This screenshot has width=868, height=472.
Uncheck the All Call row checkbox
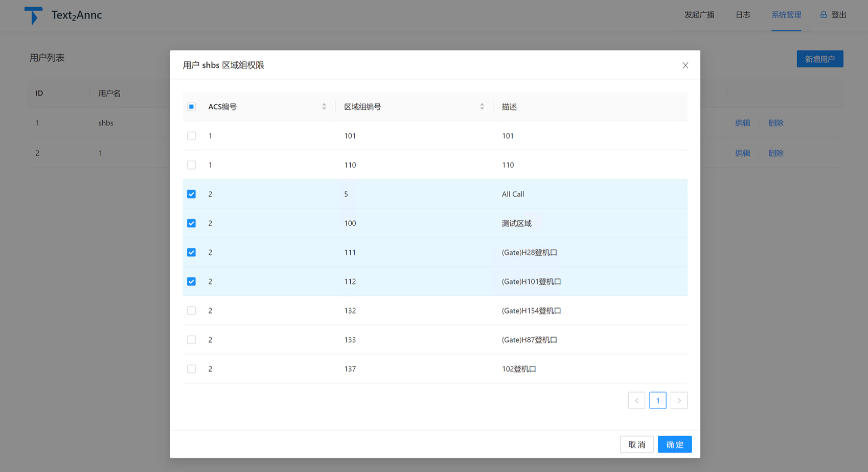tap(191, 194)
